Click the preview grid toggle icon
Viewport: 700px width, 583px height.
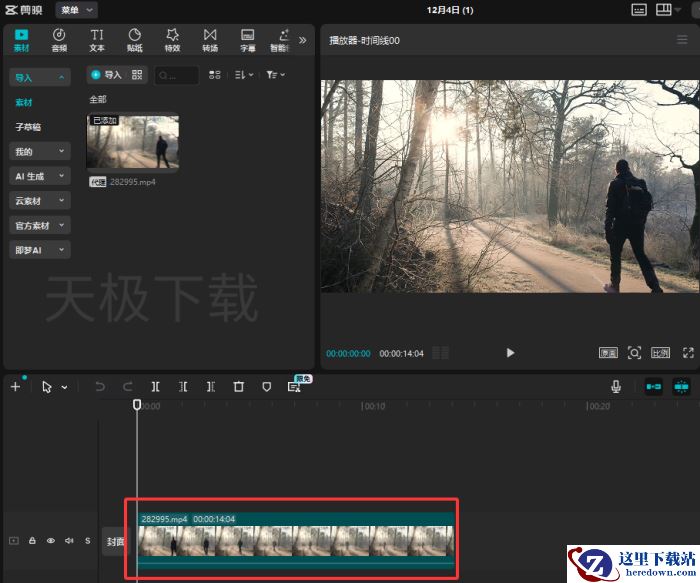click(440, 353)
